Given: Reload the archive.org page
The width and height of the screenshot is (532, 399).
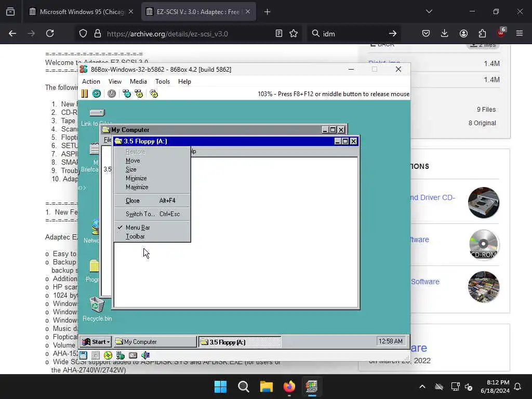Looking at the screenshot, I should (50, 34).
